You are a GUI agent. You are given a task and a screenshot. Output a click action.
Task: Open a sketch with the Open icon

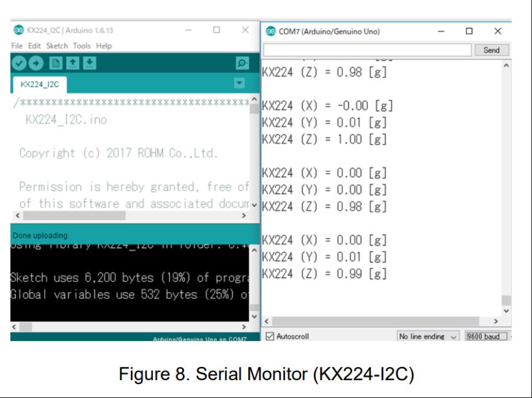point(72,63)
